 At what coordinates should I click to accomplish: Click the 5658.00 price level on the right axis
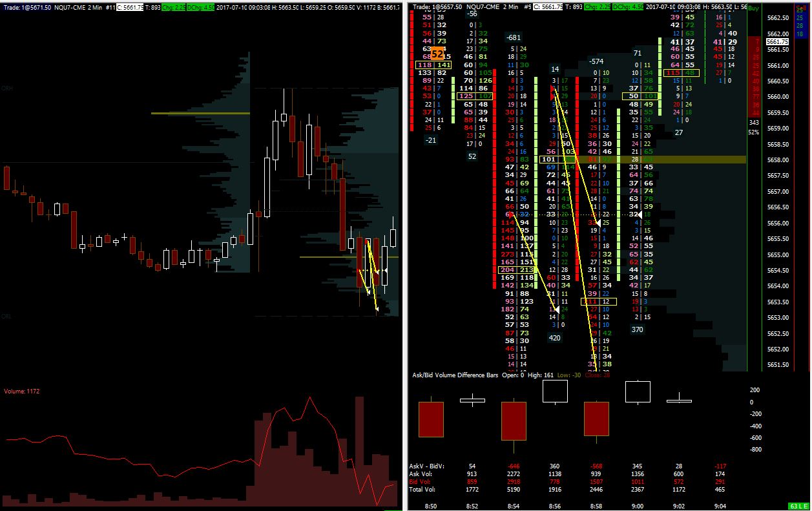pyautogui.click(x=778, y=160)
